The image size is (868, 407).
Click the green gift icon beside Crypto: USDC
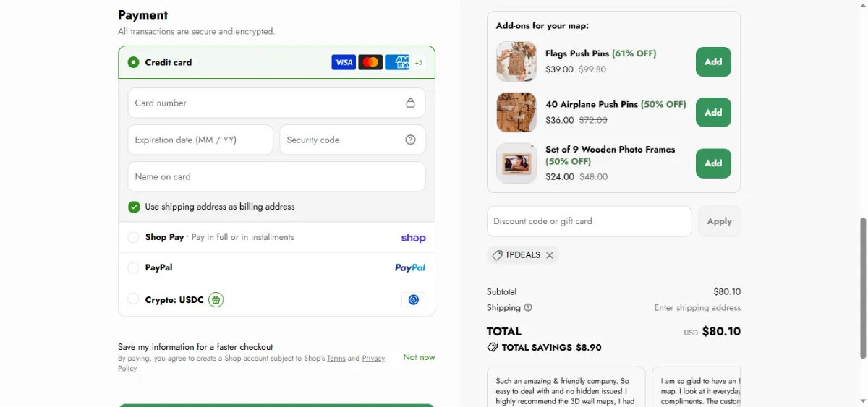click(x=216, y=299)
